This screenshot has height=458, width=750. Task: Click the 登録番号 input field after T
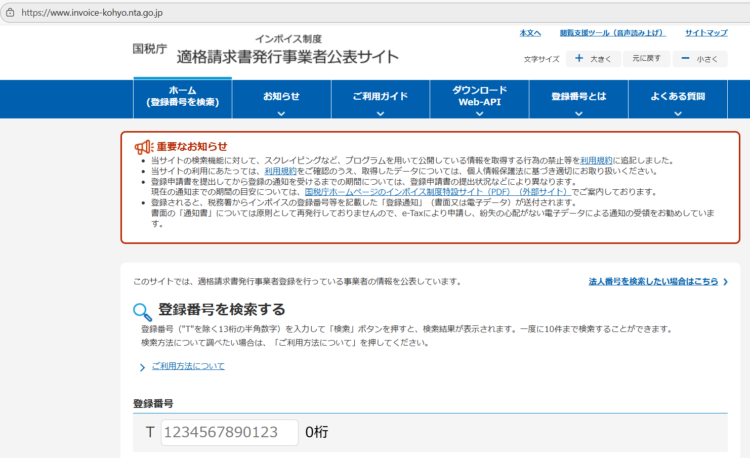click(x=230, y=432)
